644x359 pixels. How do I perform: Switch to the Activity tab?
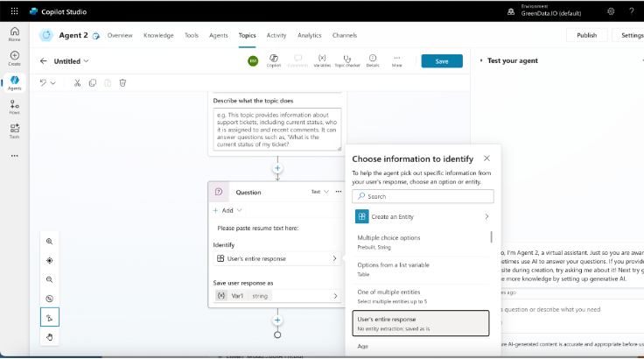pyautogui.click(x=276, y=35)
